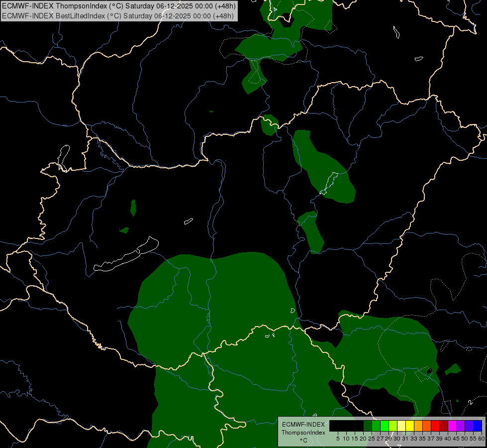Click the legend tick label '37'
487x448 pixels.
coord(431,439)
